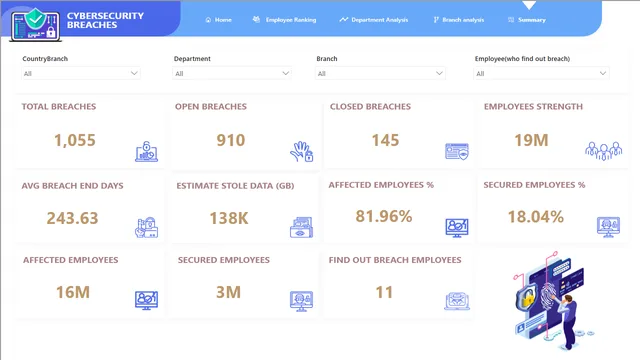Image resolution: width=640 pixels, height=360 pixels.
Task: Click the Closed Breaches value 145
Action: [x=385, y=140]
